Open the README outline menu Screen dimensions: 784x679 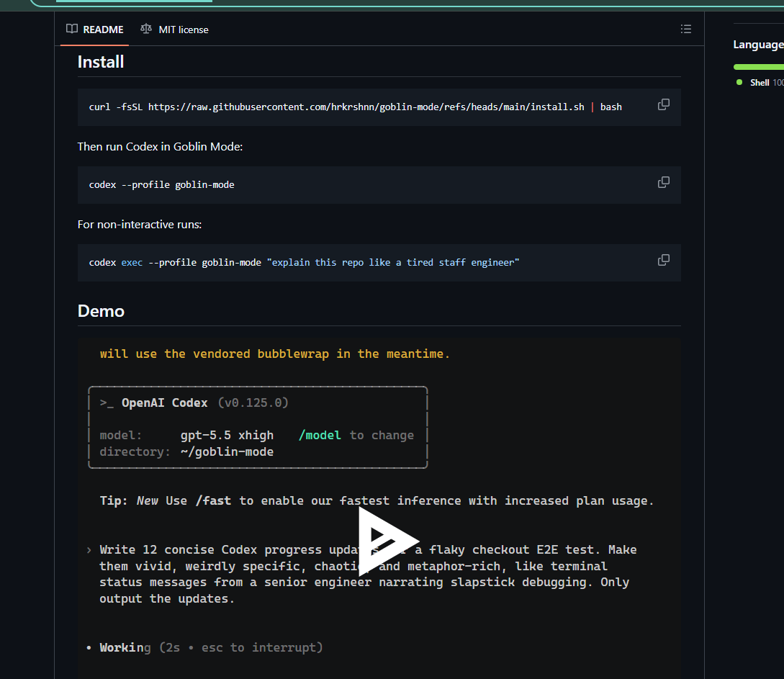click(x=686, y=29)
